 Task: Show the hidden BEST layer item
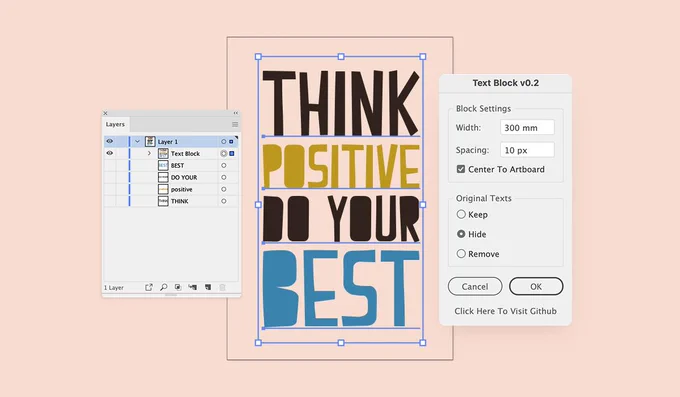pyautogui.click(x=110, y=165)
